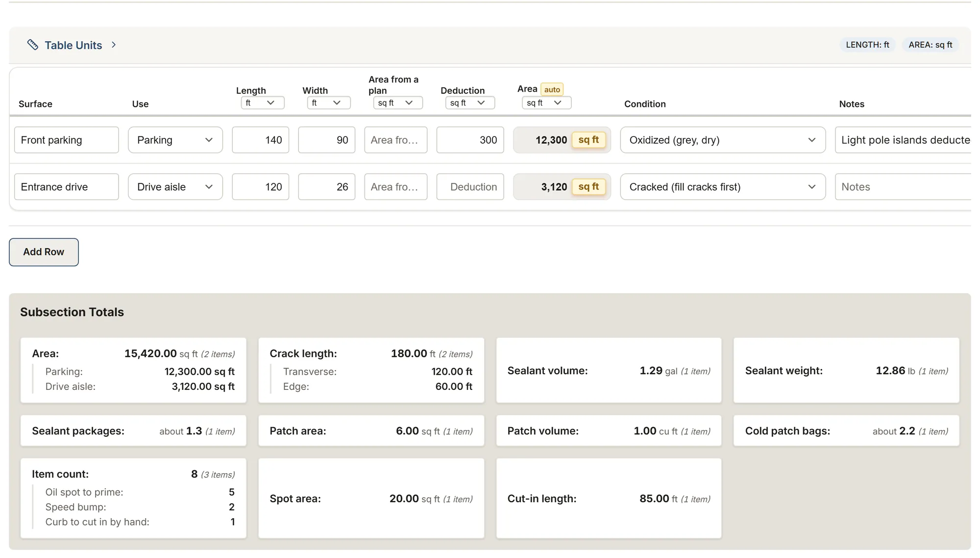The height and width of the screenshot is (558, 980).
Task: Click the empty Entrance drive Notes field
Action: click(x=903, y=187)
